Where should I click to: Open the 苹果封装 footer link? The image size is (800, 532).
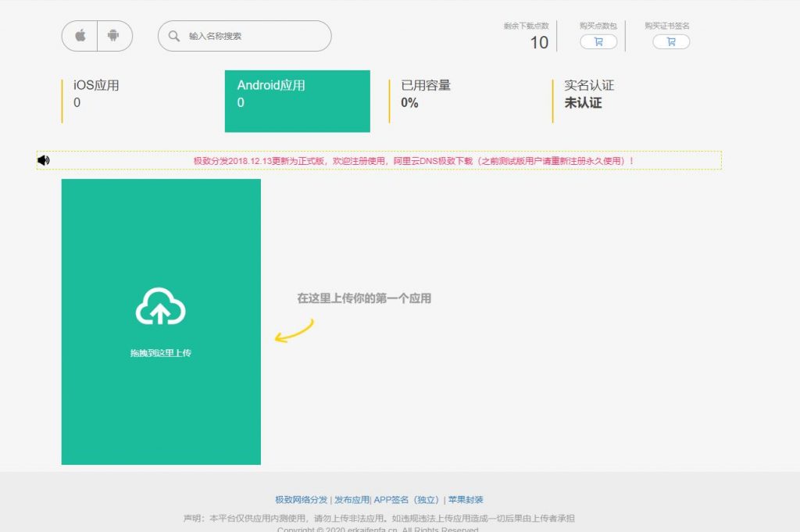pos(466,500)
